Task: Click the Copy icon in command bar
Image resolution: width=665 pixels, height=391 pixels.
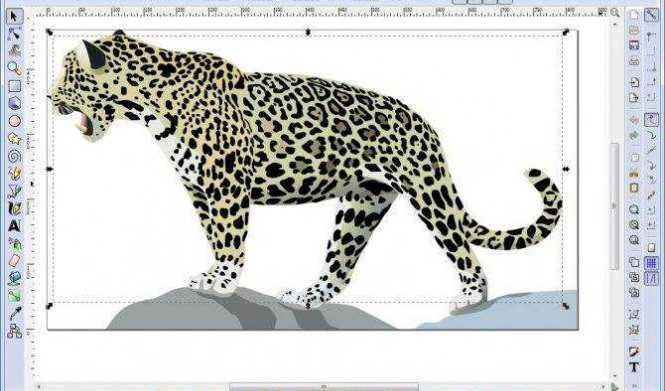Action: [x=634, y=157]
